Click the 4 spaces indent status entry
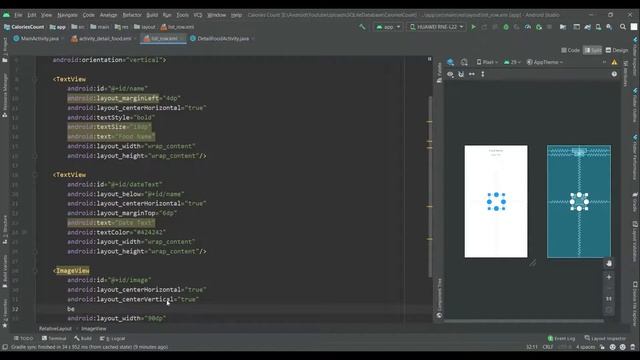 click(x=585, y=347)
